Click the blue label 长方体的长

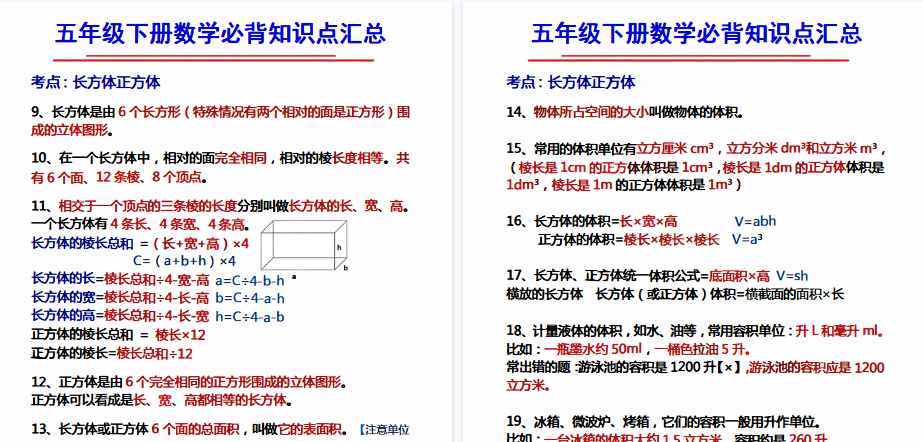(x=64, y=278)
